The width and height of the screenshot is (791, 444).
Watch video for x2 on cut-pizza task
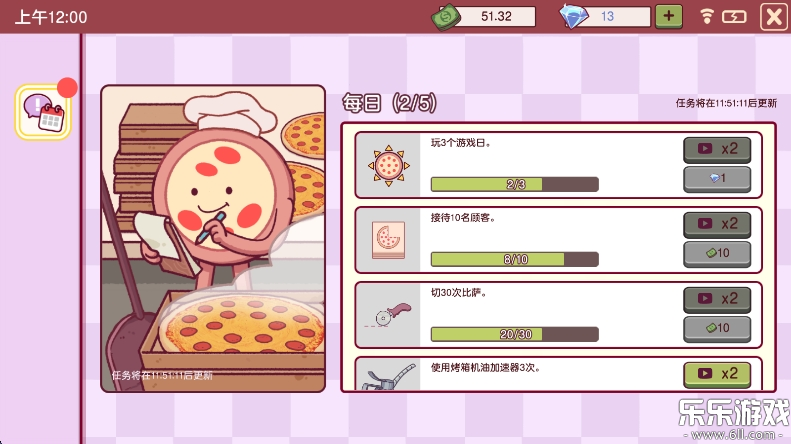[717, 299]
